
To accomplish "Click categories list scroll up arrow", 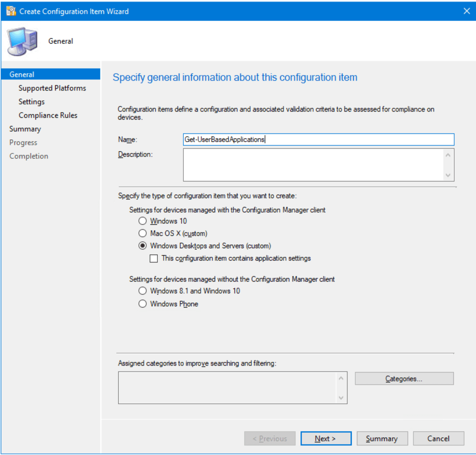I will 341,378.
